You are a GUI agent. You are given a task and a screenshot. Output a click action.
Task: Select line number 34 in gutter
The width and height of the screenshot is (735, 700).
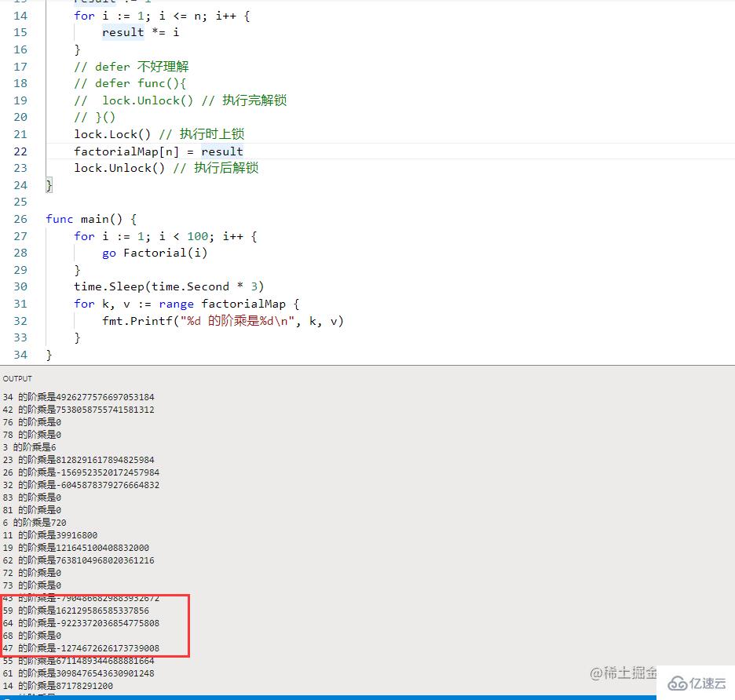pos(20,355)
